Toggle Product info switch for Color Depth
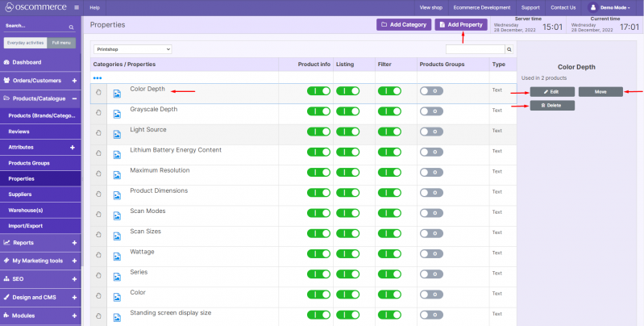 [318, 92]
